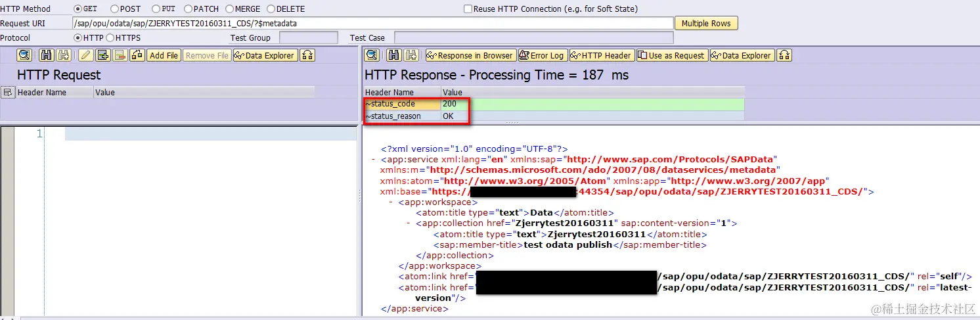
Task: Choose the HTTP protocol option
Action: [x=78, y=38]
